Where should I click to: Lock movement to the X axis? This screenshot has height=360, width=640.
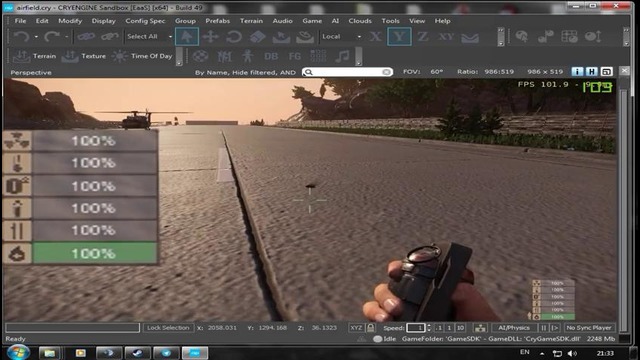[x=376, y=37]
